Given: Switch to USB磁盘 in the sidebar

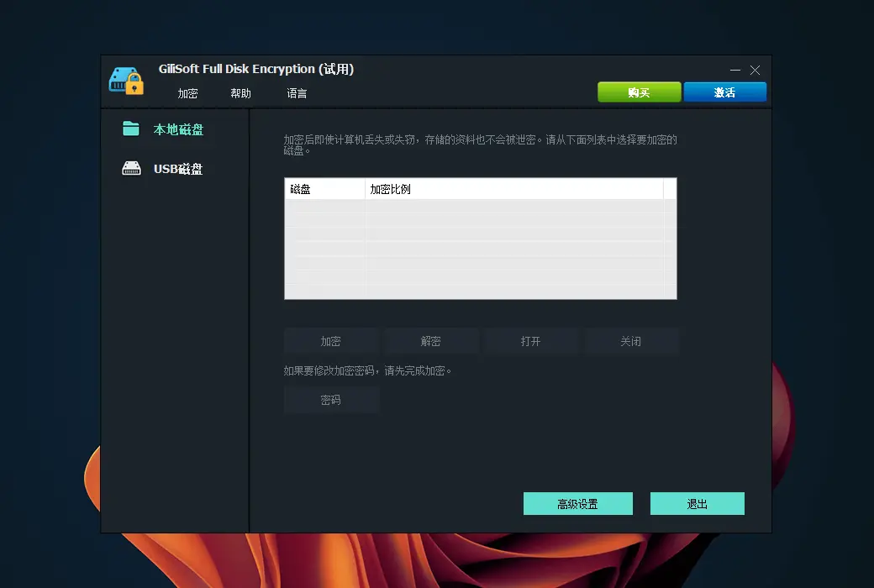Looking at the screenshot, I should click(x=178, y=169).
